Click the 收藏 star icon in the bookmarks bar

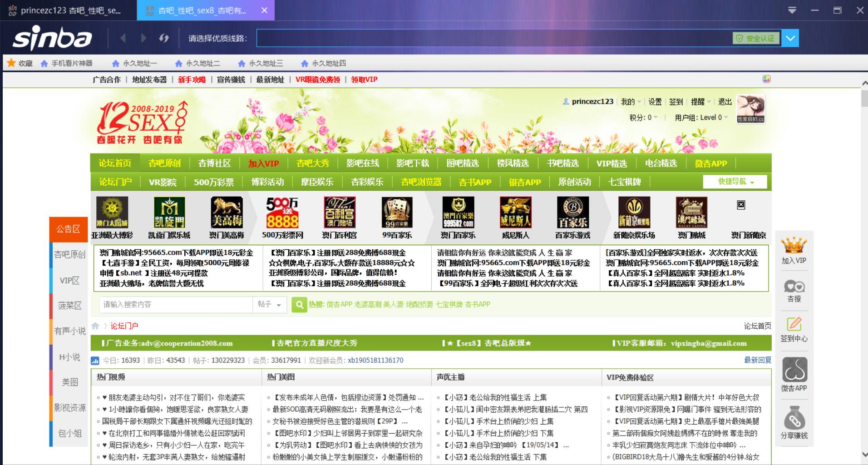11,63
